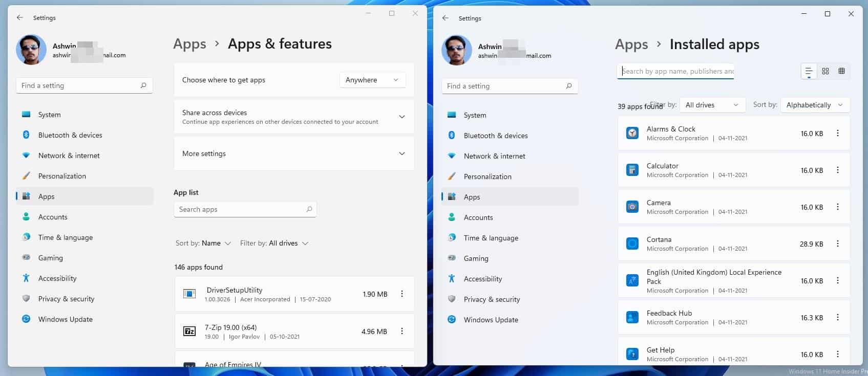Select tile view icon in Installed apps

point(841,71)
